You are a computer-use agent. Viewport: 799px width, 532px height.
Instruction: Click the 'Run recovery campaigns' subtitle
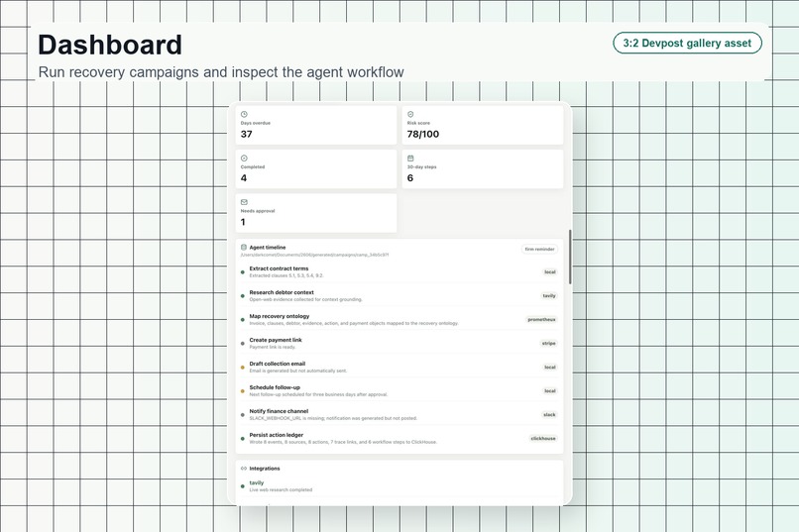coord(221,72)
